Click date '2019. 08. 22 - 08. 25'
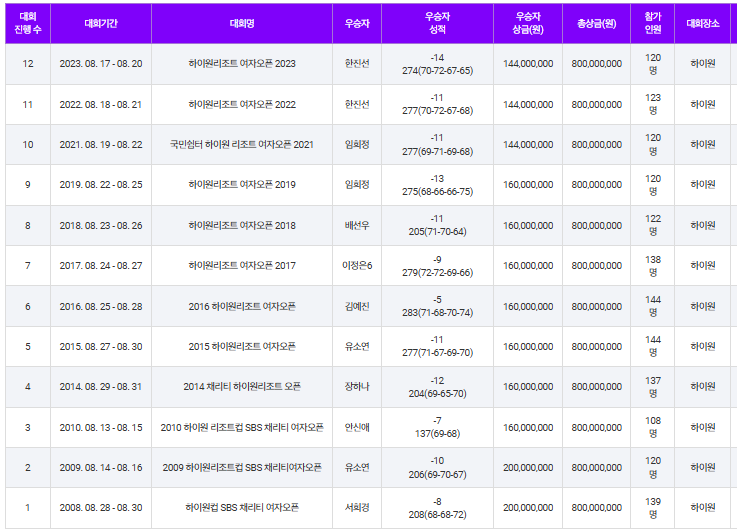 (101, 185)
